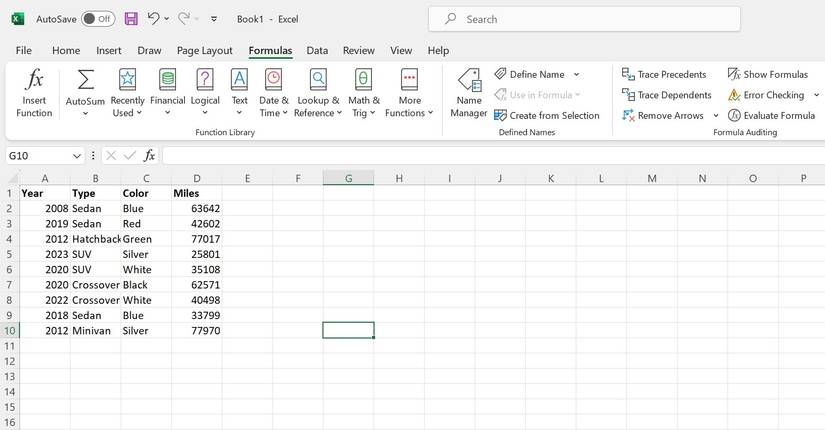Image resolution: width=825 pixels, height=430 pixels.
Task: Select the Green color cell
Action: point(146,239)
